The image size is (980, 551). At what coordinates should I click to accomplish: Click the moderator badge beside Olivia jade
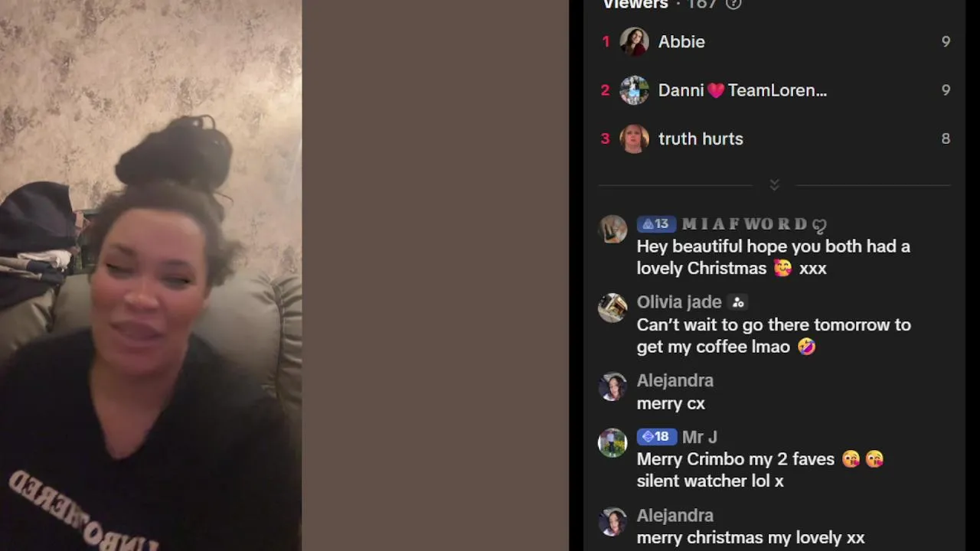[x=737, y=302]
